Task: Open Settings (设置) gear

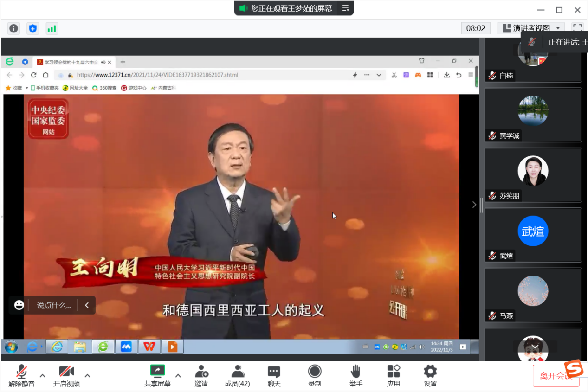Action: [x=430, y=376]
